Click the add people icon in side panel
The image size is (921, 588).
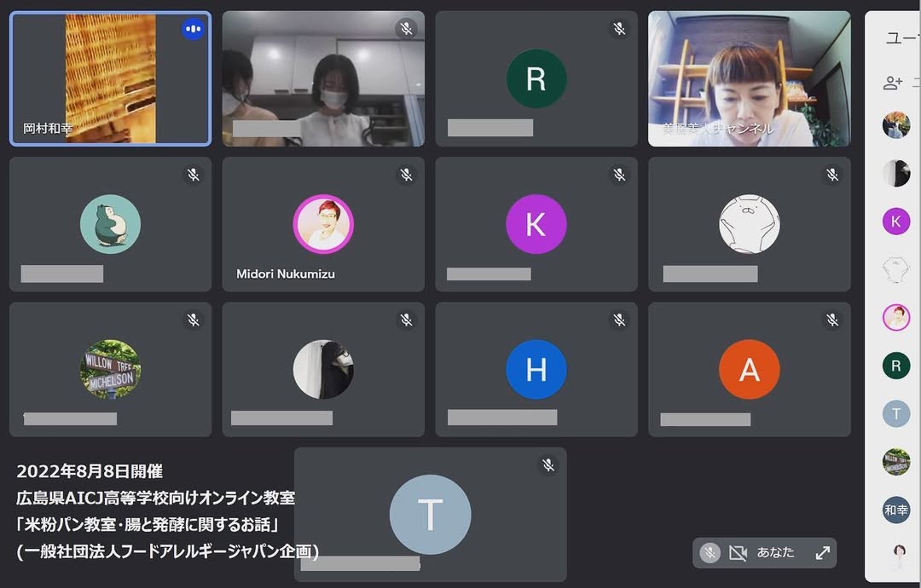click(893, 83)
